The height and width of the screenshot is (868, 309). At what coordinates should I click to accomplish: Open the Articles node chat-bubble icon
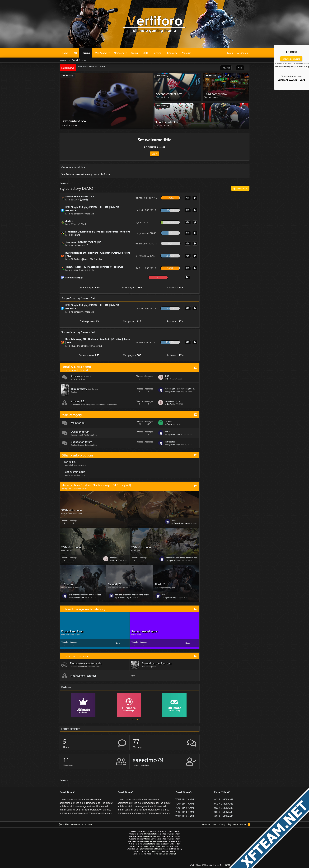[65, 377]
